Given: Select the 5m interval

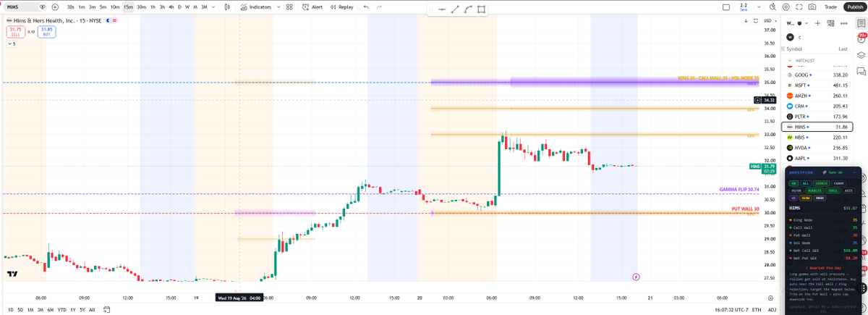Looking at the screenshot, I should pos(103,7).
